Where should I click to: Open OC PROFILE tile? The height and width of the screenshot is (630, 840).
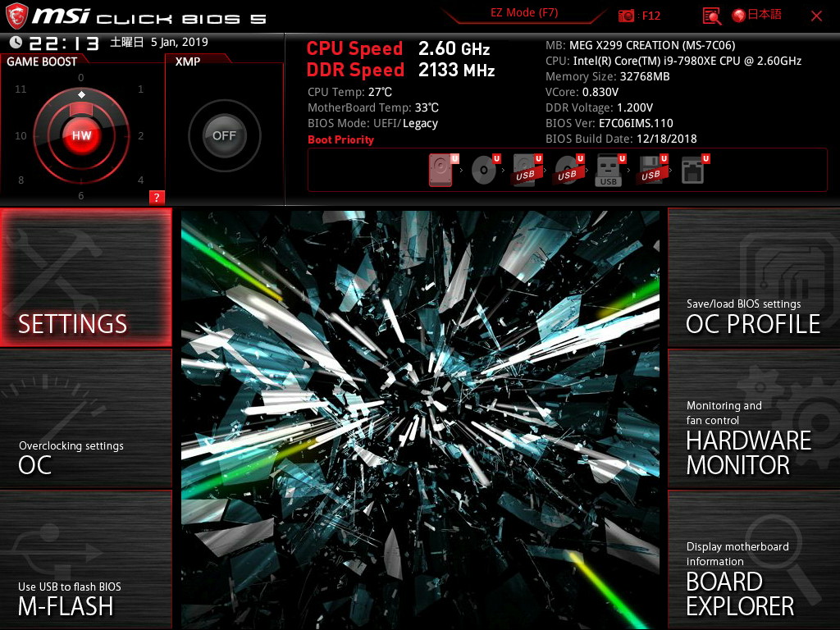[x=755, y=277]
